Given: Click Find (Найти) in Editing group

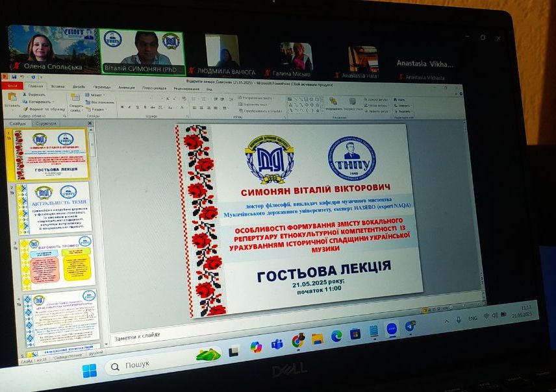Looking at the screenshot, I should [399, 99].
